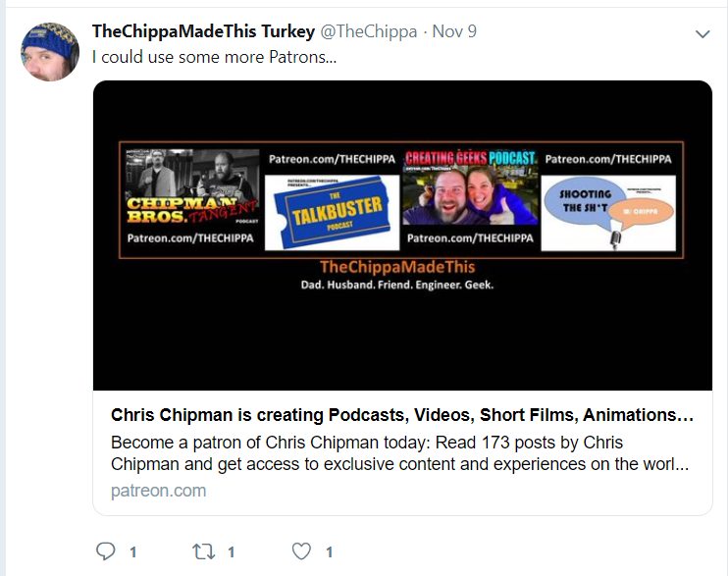This screenshot has width=728, height=576.
Task: Click the reply speech bubble icon
Action: pyautogui.click(x=105, y=551)
